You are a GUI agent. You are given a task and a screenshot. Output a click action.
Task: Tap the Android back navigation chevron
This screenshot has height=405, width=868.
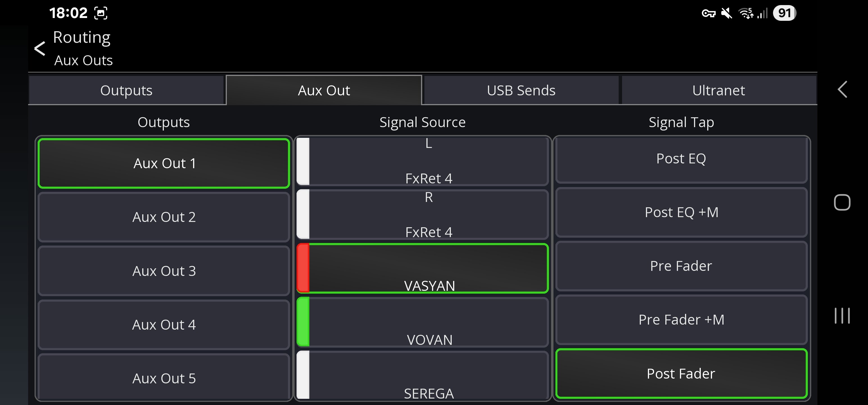[842, 90]
